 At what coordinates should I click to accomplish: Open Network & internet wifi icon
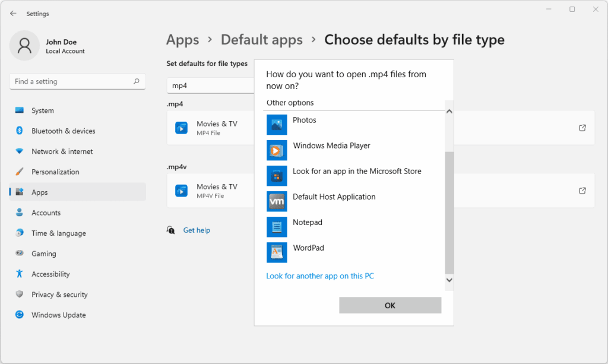point(20,151)
